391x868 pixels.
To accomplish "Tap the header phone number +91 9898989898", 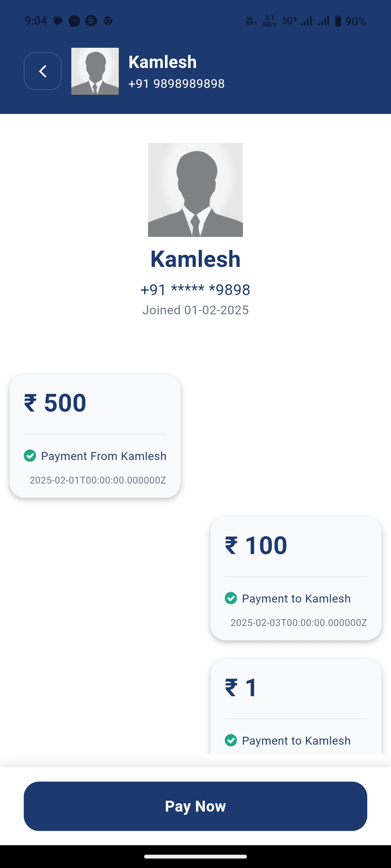I will pos(176,84).
